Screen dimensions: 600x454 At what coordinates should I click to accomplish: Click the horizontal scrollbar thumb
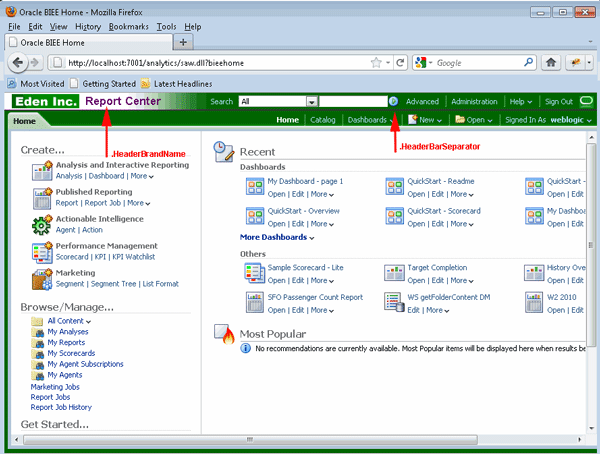tap(250, 439)
